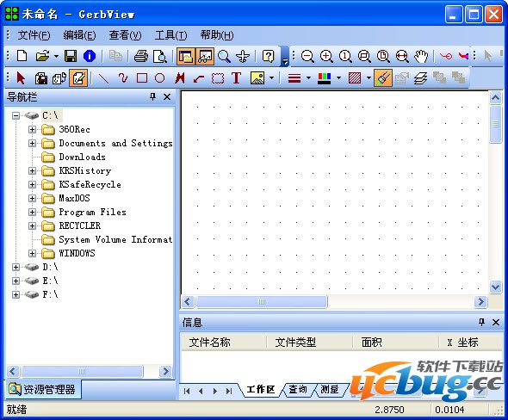The width and height of the screenshot is (508, 420).
Task: Open the line style dropdown arrow
Action: coord(308,78)
